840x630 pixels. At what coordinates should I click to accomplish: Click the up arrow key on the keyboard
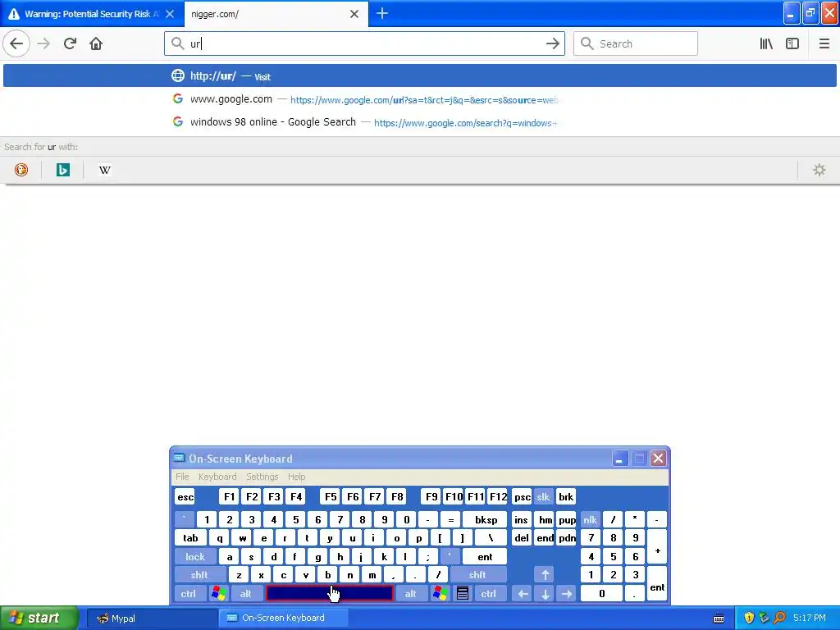[x=545, y=575]
